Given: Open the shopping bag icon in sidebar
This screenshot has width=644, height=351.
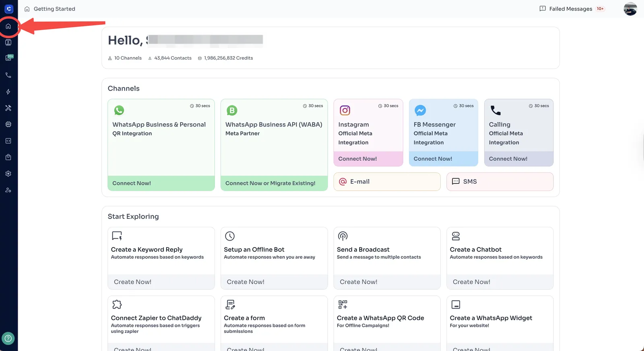Looking at the screenshot, I should click(8, 157).
